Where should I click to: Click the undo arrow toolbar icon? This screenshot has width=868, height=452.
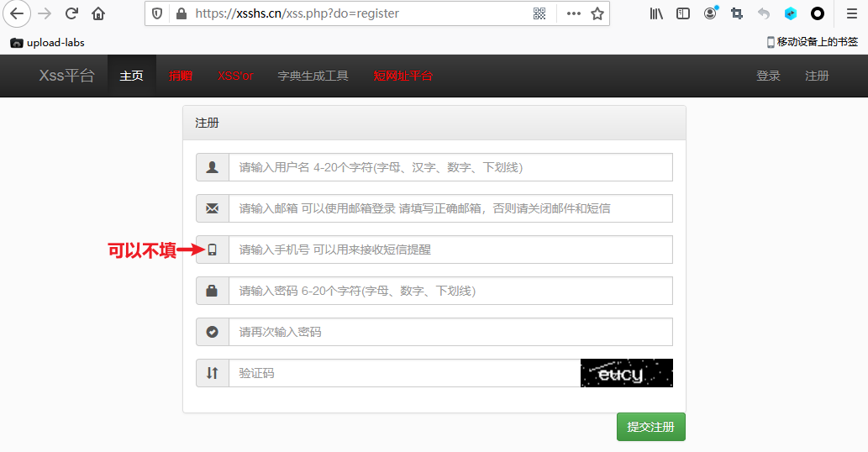point(764,13)
